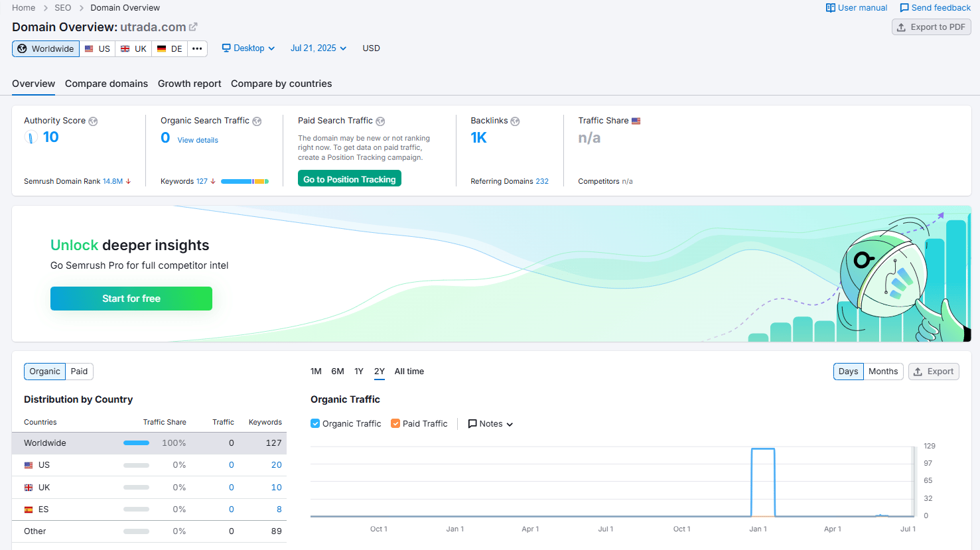Click the Send feedback chat icon
The image size is (980, 550).
pyautogui.click(x=904, y=8)
